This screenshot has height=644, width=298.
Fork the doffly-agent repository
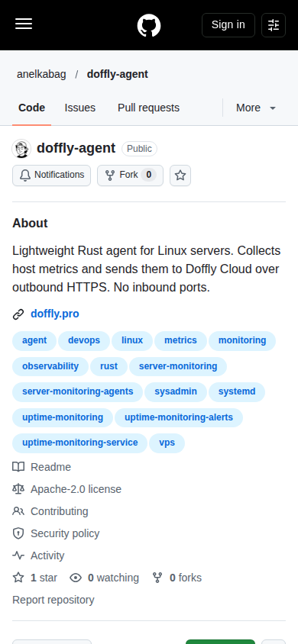point(130,175)
